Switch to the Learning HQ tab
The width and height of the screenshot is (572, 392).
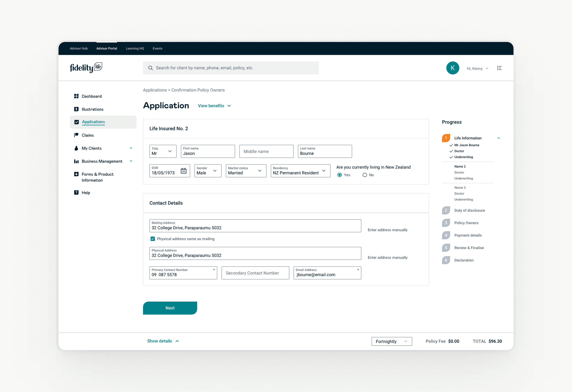click(135, 49)
